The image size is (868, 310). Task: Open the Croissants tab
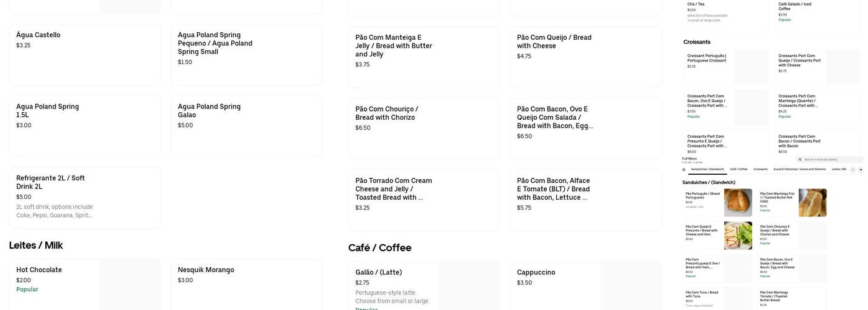pos(760,169)
